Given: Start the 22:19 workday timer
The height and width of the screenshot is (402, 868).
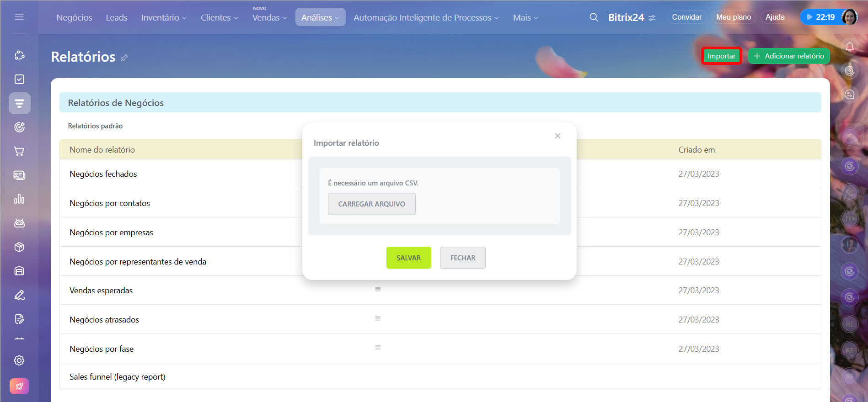Looking at the screenshot, I should tap(820, 17).
